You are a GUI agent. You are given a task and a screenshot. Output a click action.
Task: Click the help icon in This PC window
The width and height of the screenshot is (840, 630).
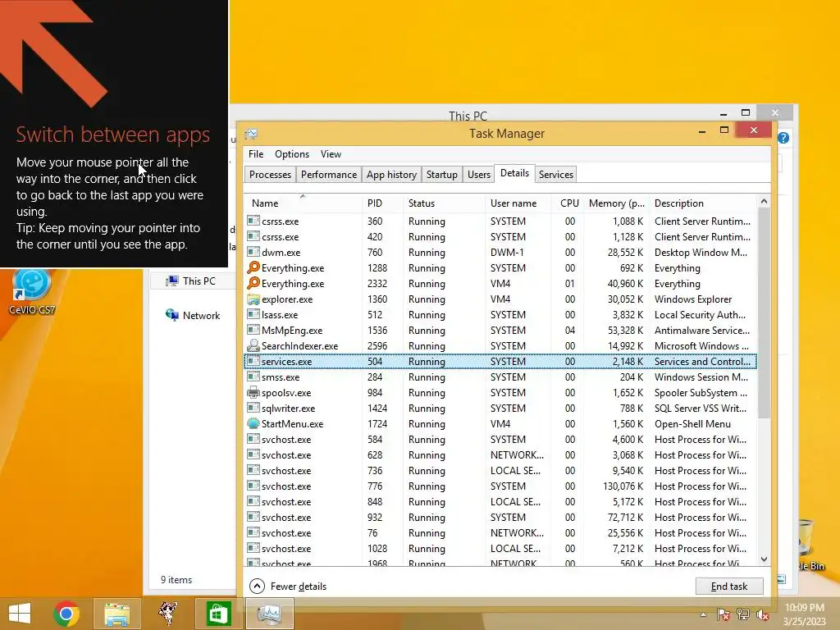(783, 138)
